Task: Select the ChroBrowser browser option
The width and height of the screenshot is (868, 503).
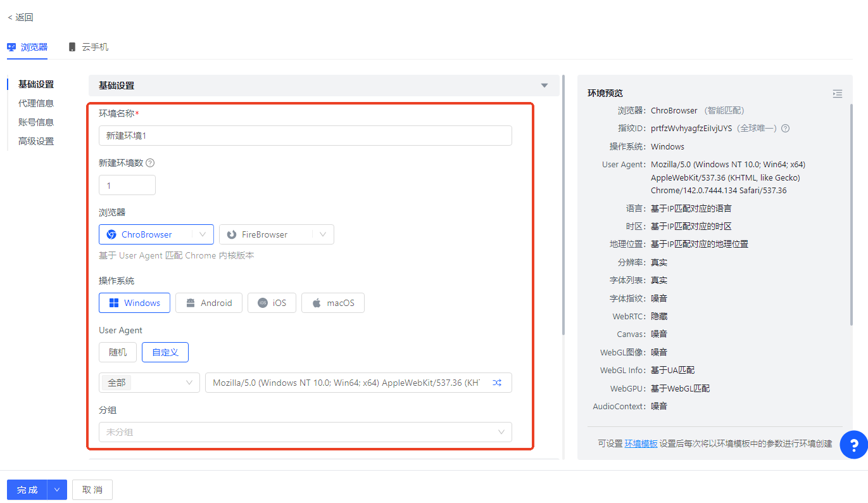Action: [146, 234]
